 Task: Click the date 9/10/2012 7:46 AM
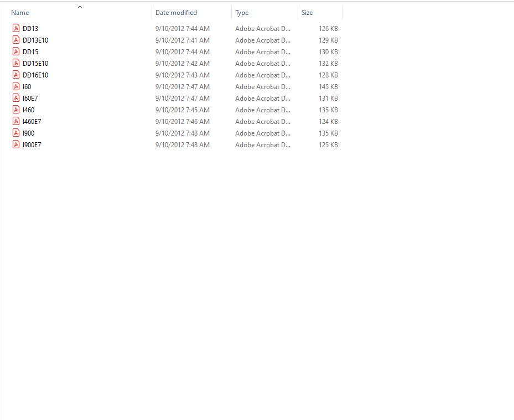(x=183, y=122)
